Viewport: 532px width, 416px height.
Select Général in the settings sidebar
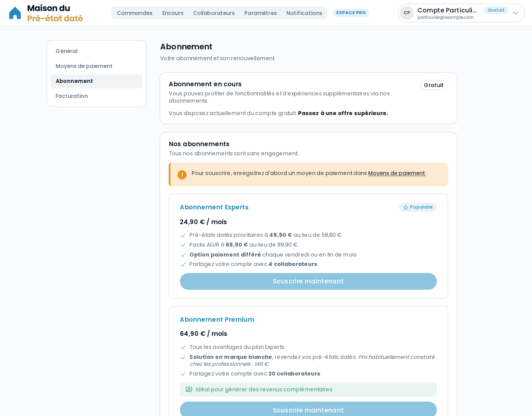tap(96, 51)
